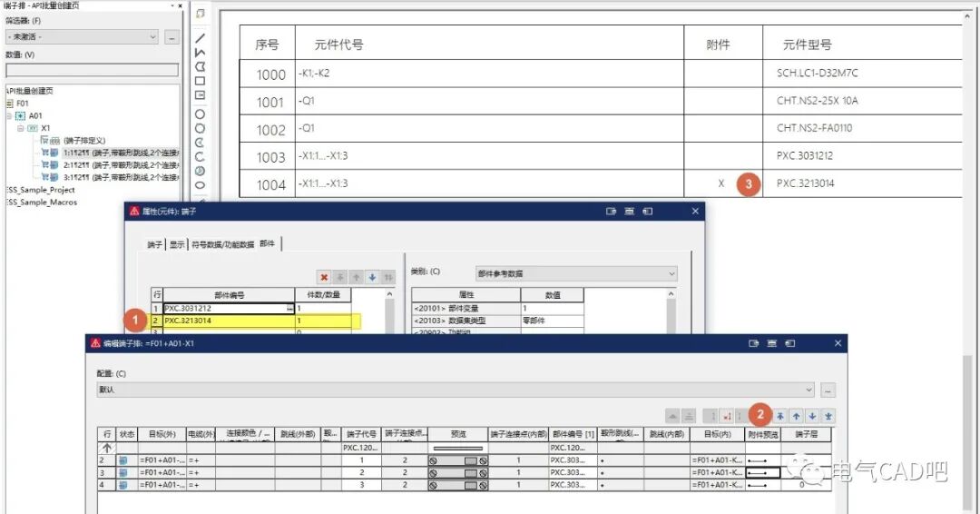The image size is (980, 514).
Task: Open the 配置 configuration dropdown showing 默认
Action: 456,390
